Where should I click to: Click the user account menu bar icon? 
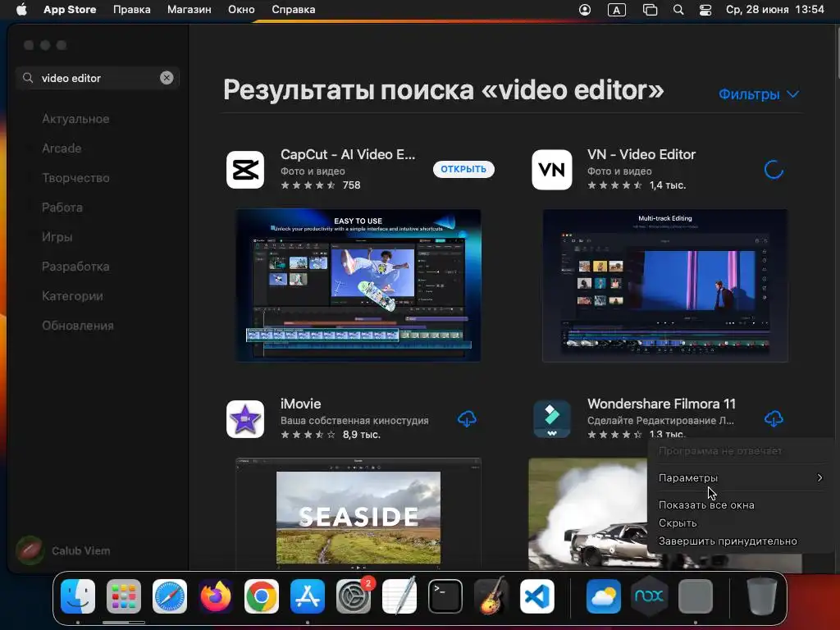[x=585, y=10]
